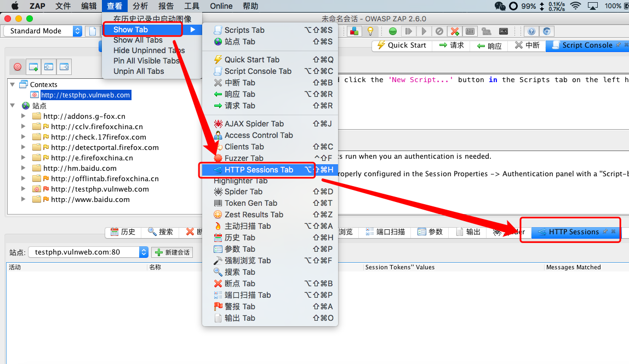Viewport: 629px width, 364px height.
Task: Select http://e.firefoxchina.cn site
Action: [92, 158]
